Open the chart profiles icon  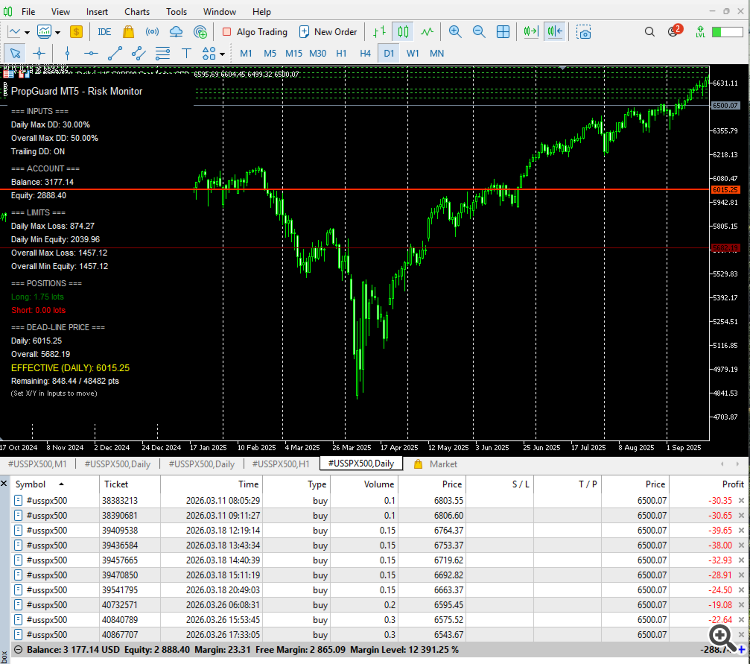tap(44, 32)
